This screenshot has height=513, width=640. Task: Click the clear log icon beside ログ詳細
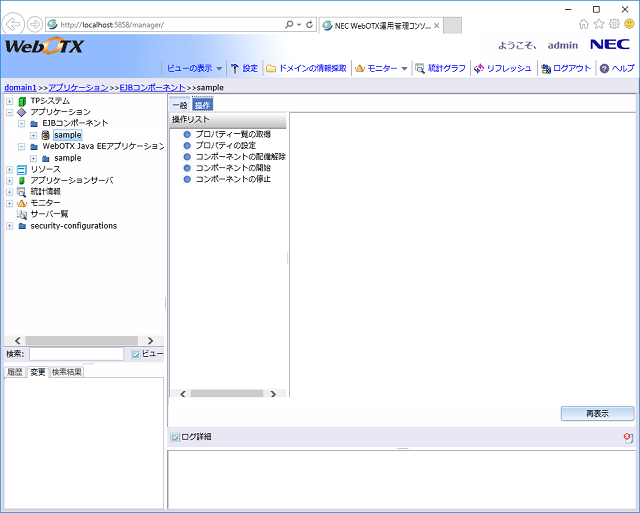tap(627, 438)
